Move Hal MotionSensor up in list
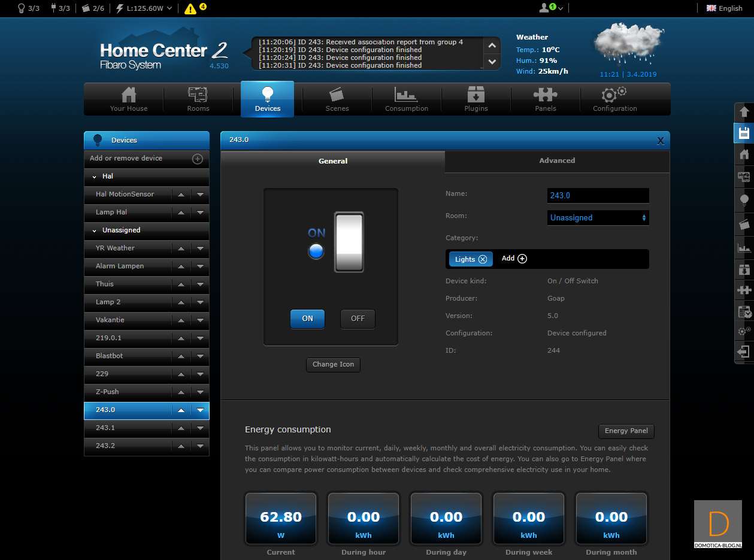This screenshot has height=560, width=754. (x=181, y=195)
